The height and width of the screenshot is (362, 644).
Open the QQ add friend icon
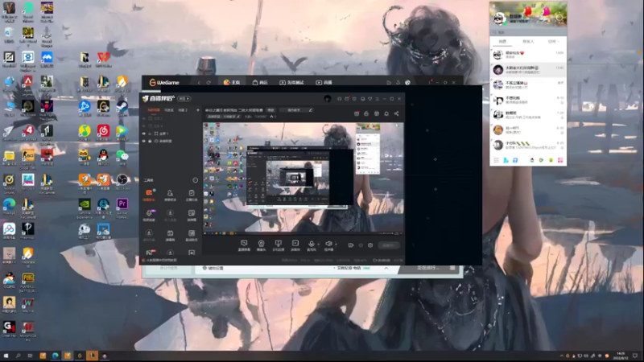[x=506, y=160]
